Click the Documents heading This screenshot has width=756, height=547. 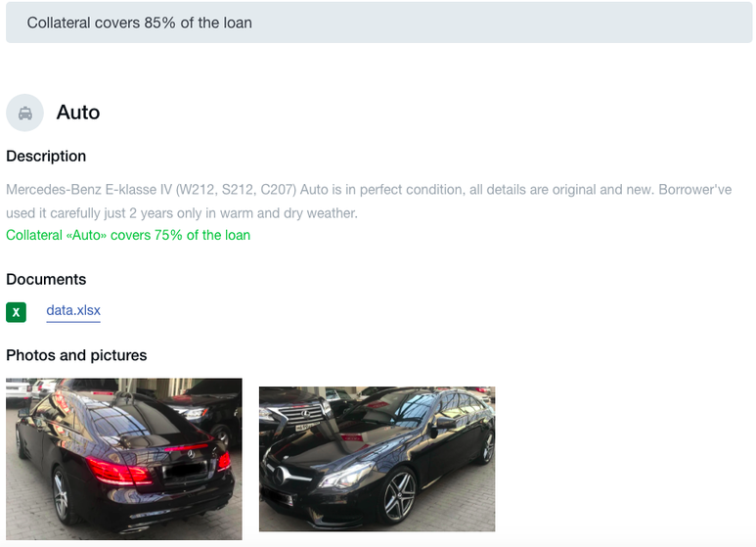tap(46, 279)
